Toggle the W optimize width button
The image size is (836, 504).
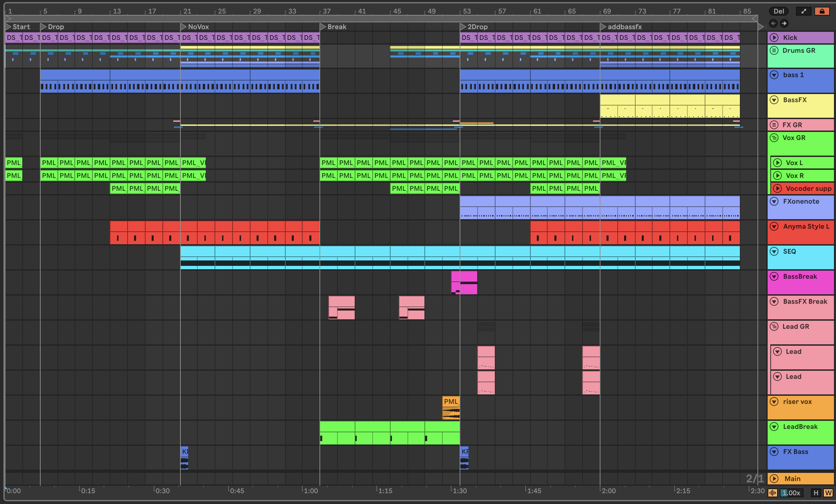(x=828, y=493)
